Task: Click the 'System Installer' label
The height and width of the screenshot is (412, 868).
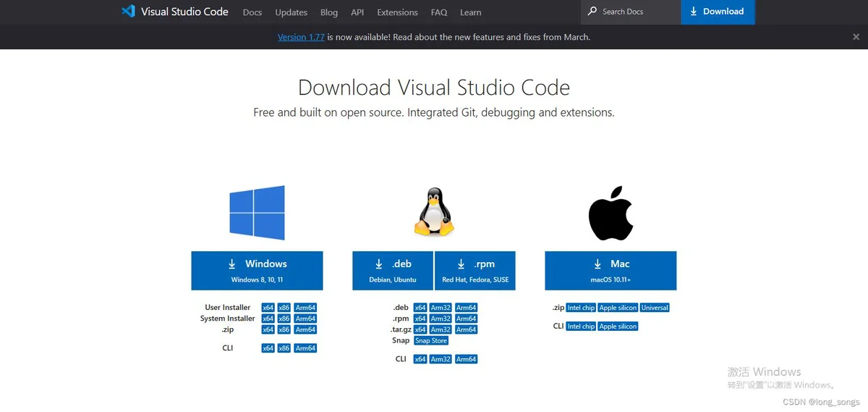Action: [228, 319]
